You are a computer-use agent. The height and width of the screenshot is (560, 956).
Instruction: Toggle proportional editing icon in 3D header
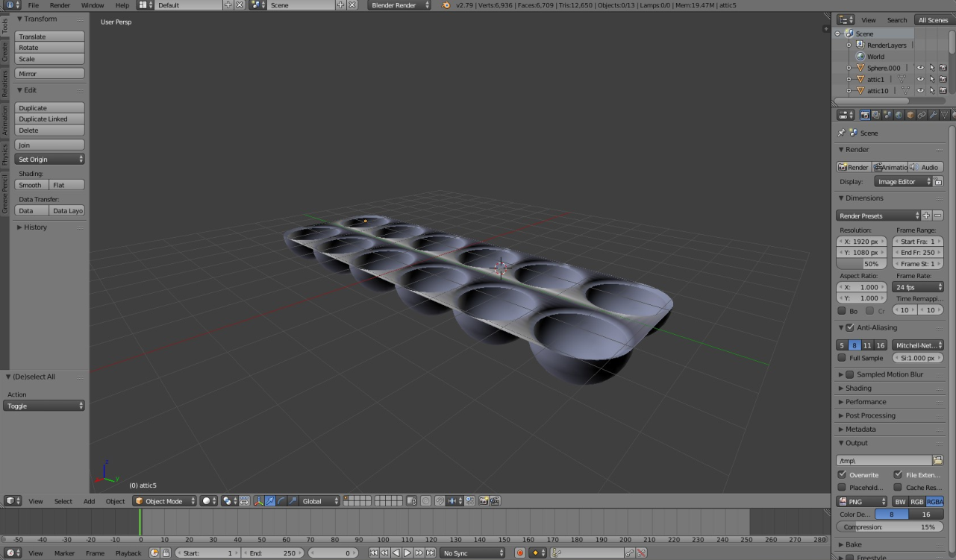(426, 501)
